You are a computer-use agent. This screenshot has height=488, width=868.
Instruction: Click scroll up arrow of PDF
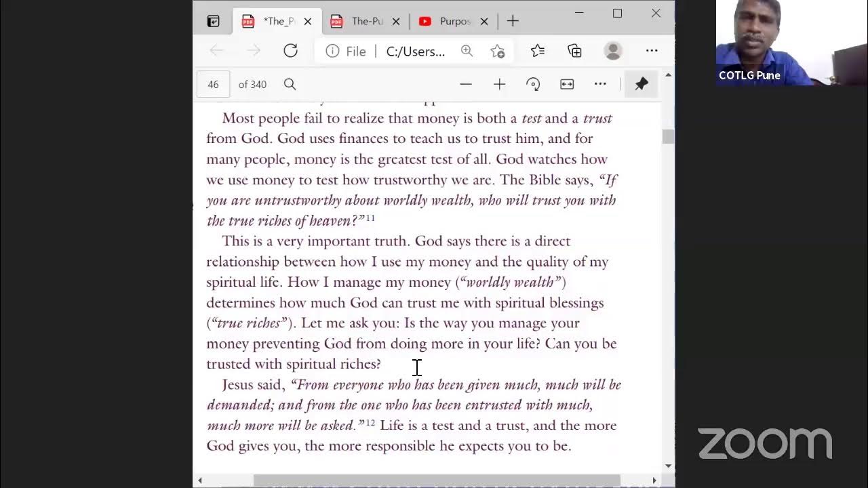coord(669,75)
